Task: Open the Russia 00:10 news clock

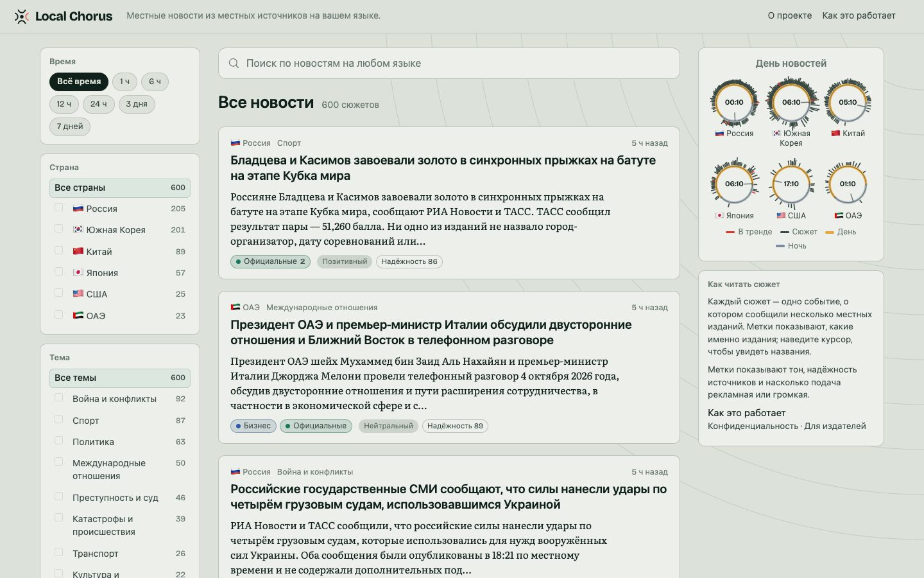Action: [x=734, y=103]
